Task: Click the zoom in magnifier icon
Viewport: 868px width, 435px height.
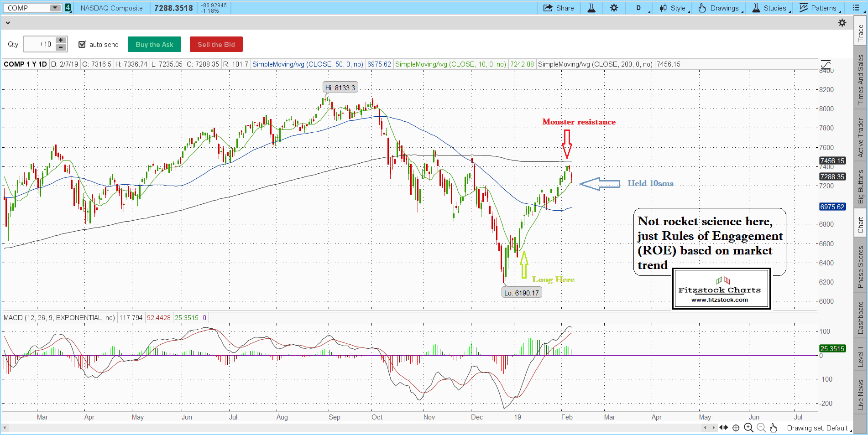Action: 748,428
